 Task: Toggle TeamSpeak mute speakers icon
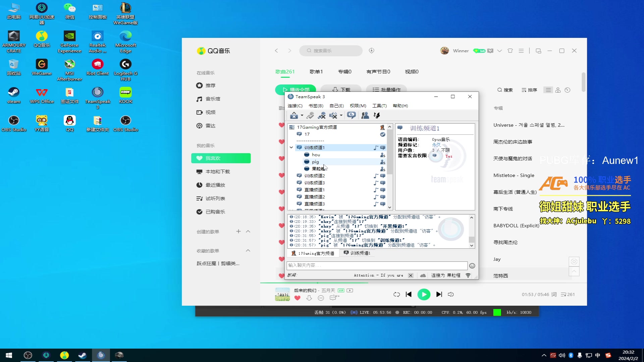click(333, 115)
